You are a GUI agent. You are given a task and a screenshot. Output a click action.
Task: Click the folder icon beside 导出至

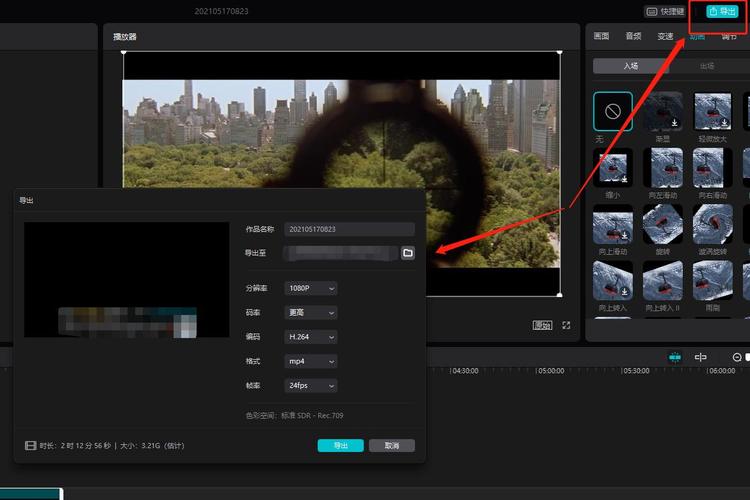pyautogui.click(x=408, y=253)
